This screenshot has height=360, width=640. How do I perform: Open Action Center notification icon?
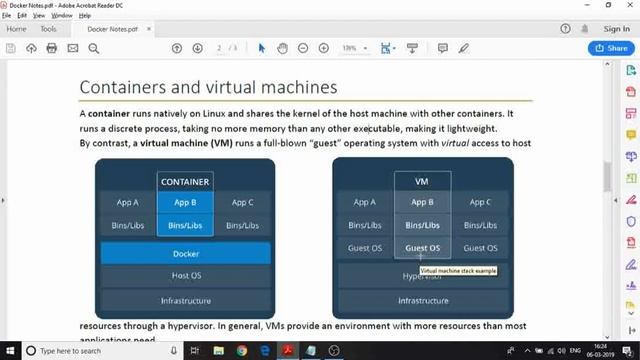[627, 351]
